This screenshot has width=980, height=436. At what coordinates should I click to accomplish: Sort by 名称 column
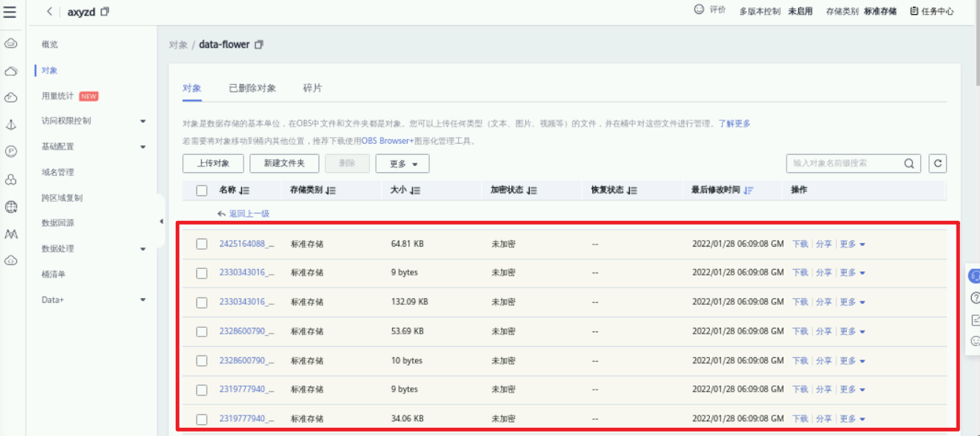coord(245,190)
